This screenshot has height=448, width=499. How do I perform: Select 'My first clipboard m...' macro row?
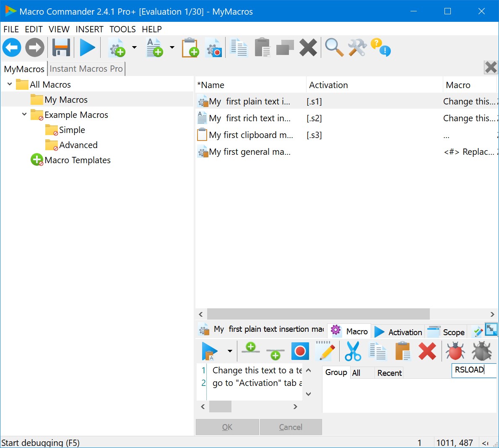347,135
